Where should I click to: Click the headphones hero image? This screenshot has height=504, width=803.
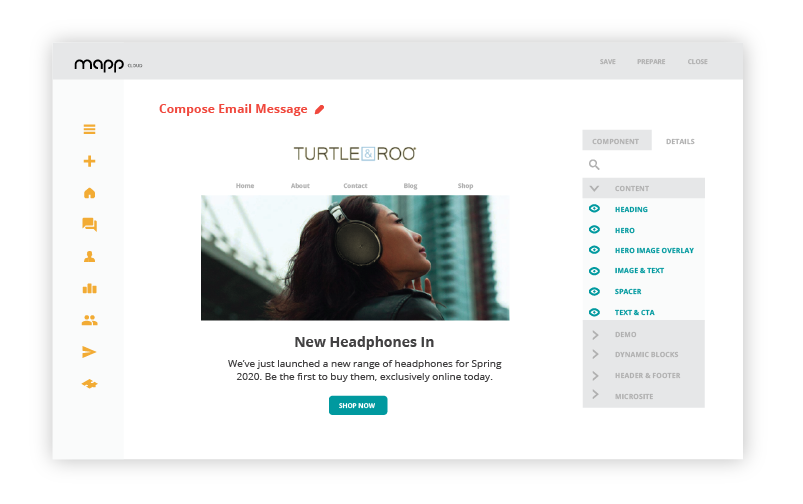pyautogui.click(x=355, y=258)
